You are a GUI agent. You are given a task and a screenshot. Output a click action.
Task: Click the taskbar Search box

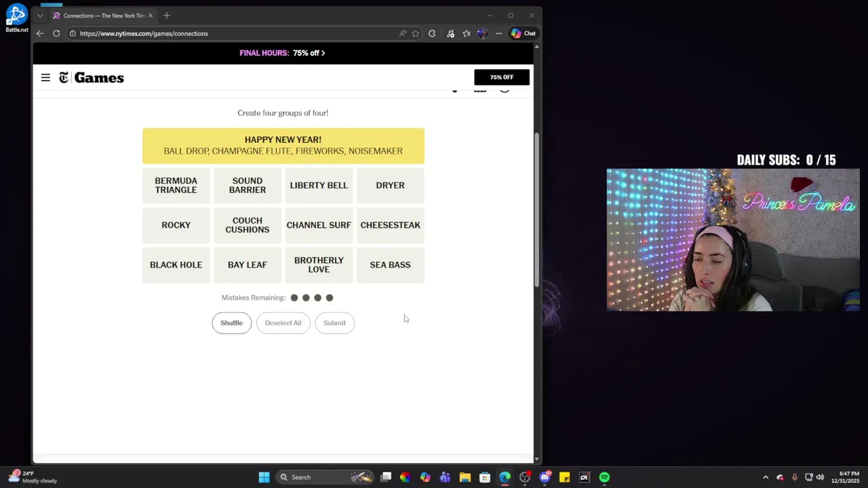(326, 477)
